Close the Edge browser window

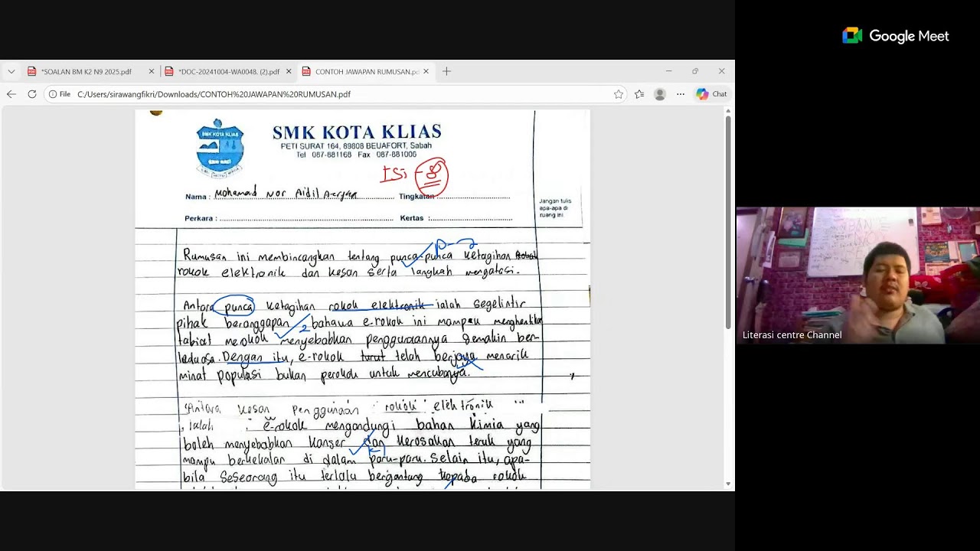[721, 71]
